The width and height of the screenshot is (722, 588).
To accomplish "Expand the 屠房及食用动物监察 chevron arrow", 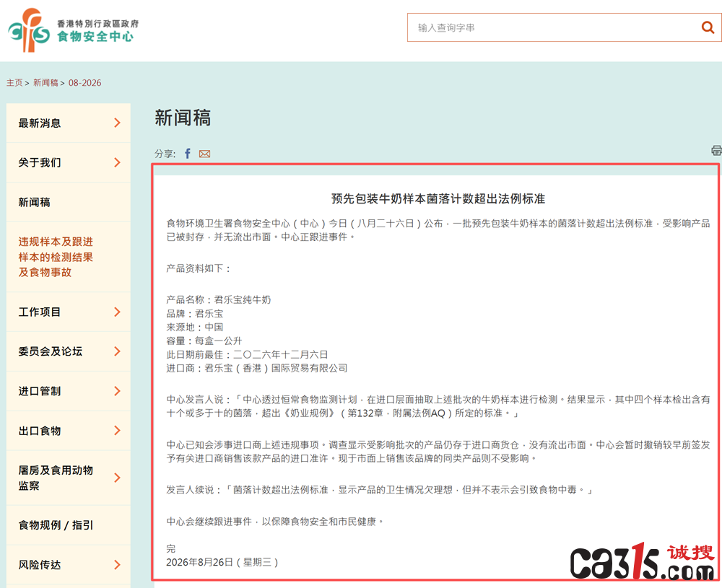I will tap(118, 478).
